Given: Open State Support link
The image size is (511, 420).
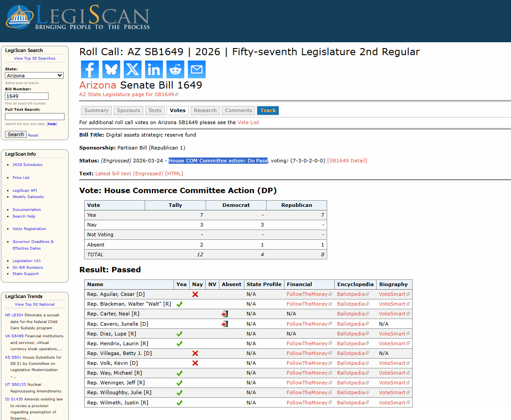Looking at the screenshot, I should point(25,274).
